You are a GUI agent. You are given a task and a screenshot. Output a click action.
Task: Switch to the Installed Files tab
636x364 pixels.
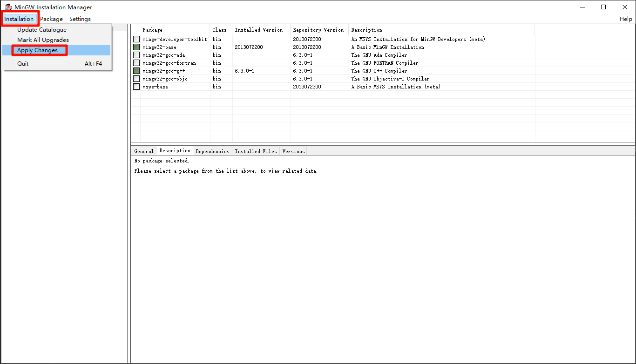coord(256,151)
